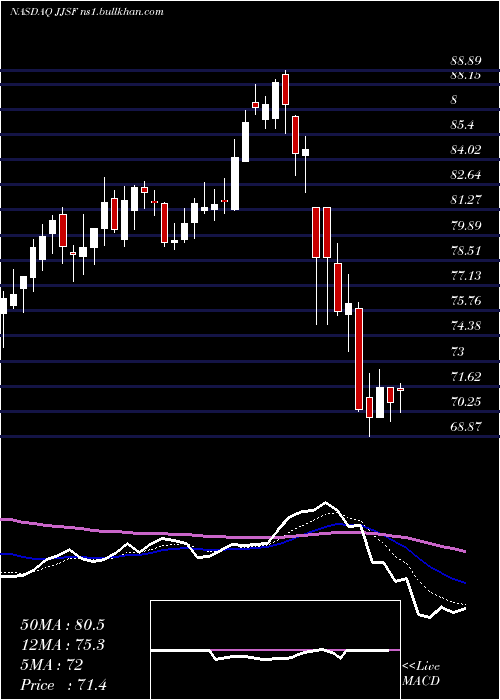The image size is (500, 700).
Task: Click the <<Live MACD label
Action: 421,674
